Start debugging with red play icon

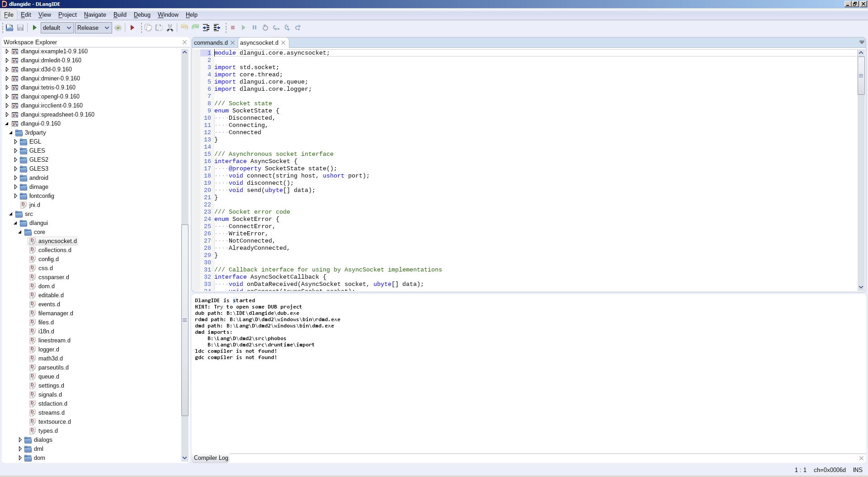coord(132,28)
